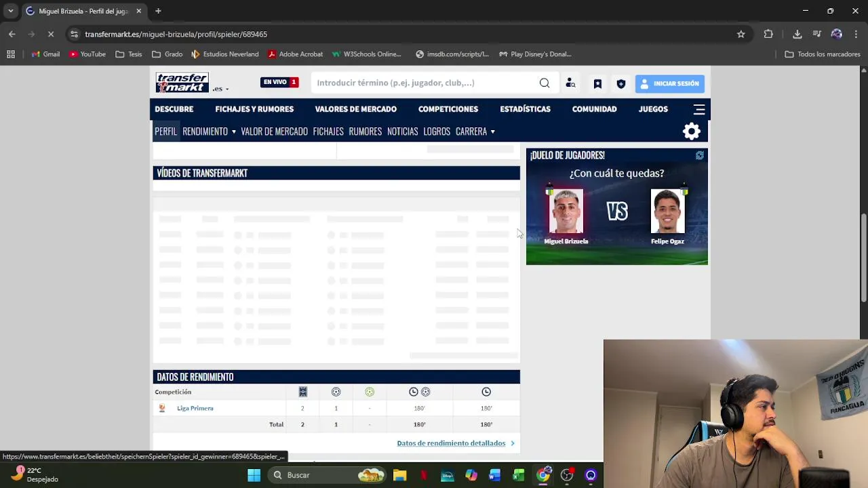This screenshot has height=488, width=868.
Task: Open the Tesis bookmark folder
Action: pyautogui.click(x=129, y=54)
